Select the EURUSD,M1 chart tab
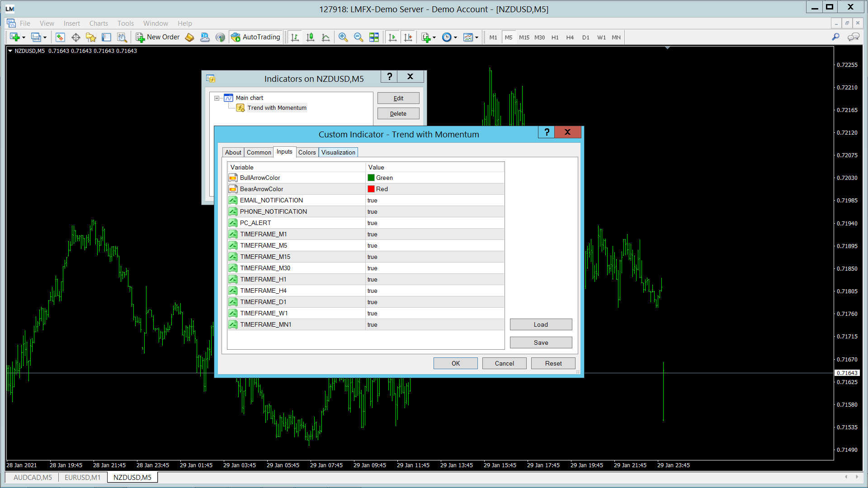Image resolution: width=868 pixels, height=488 pixels. (x=82, y=478)
